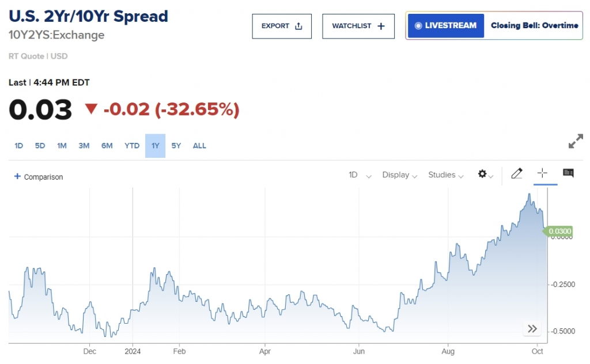The width and height of the screenshot is (590, 364).
Task: Open the Studies dropdown menu
Action: pos(445,175)
